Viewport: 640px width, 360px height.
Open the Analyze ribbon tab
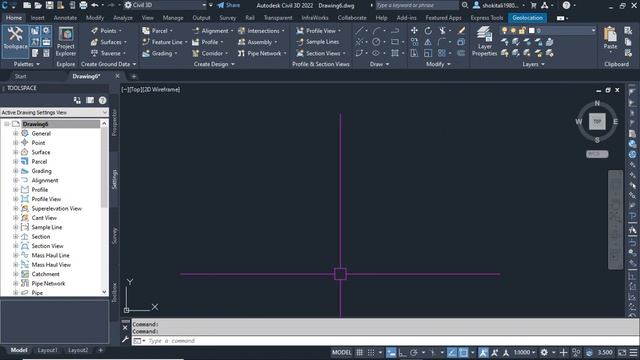(x=122, y=18)
